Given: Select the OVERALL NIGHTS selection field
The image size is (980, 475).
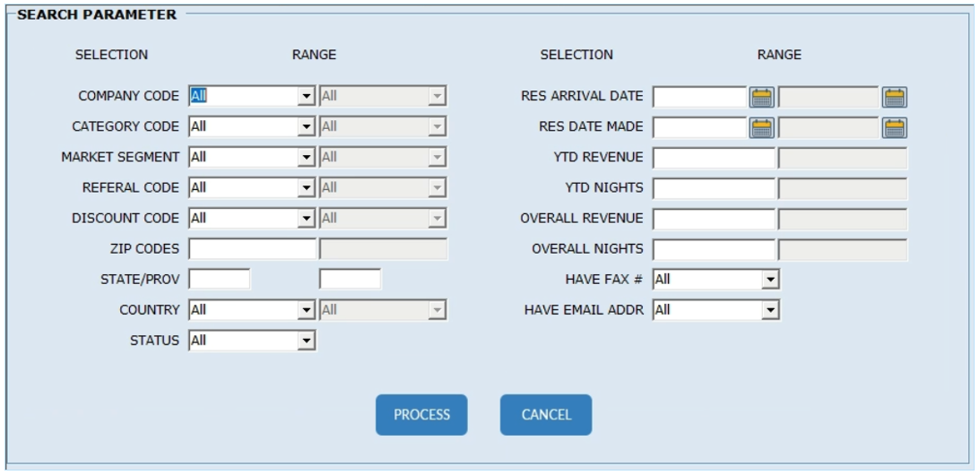Looking at the screenshot, I should tap(713, 249).
